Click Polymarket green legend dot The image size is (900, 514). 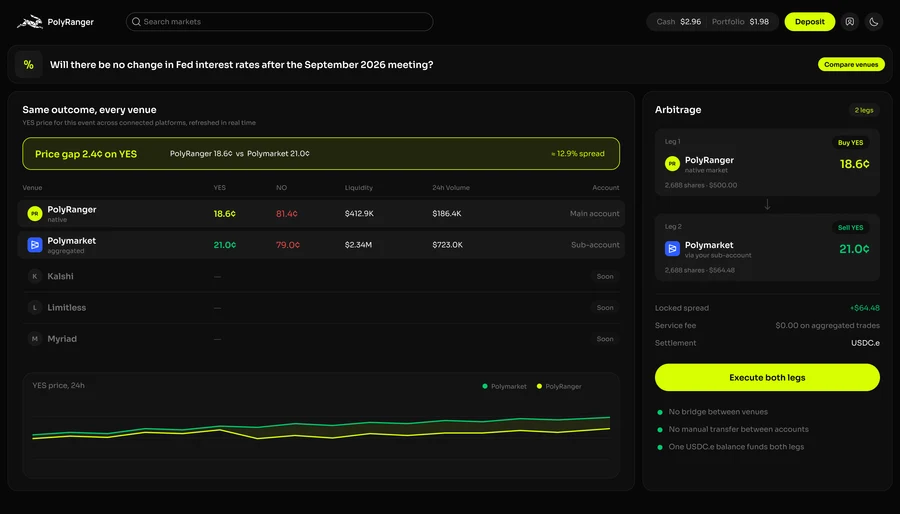coord(485,386)
